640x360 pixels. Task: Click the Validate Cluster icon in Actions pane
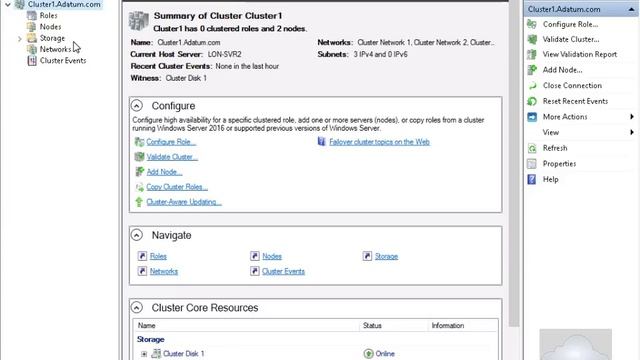pyautogui.click(x=532, y=39)
